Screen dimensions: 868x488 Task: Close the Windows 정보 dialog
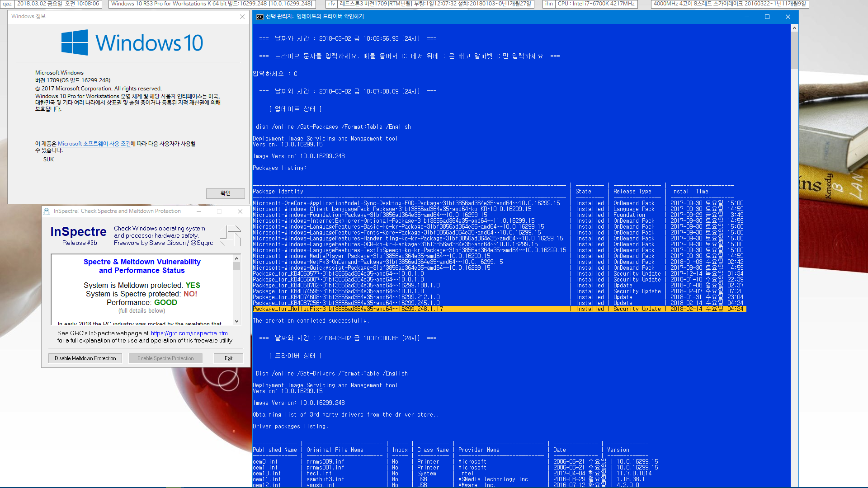pos(242,17)
